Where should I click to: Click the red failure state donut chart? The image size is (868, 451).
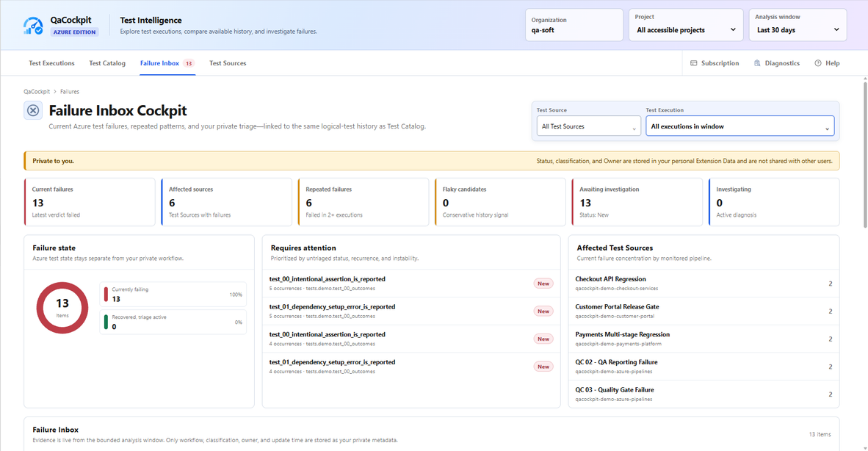tap(62, 308)
